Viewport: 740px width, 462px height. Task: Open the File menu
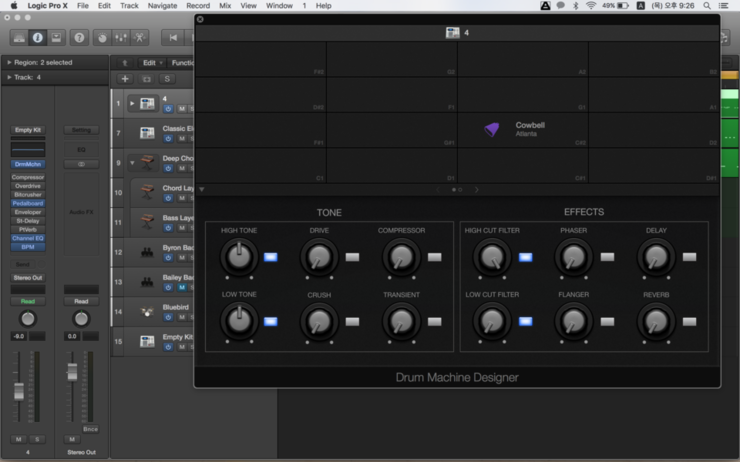(x=83, y=6)
